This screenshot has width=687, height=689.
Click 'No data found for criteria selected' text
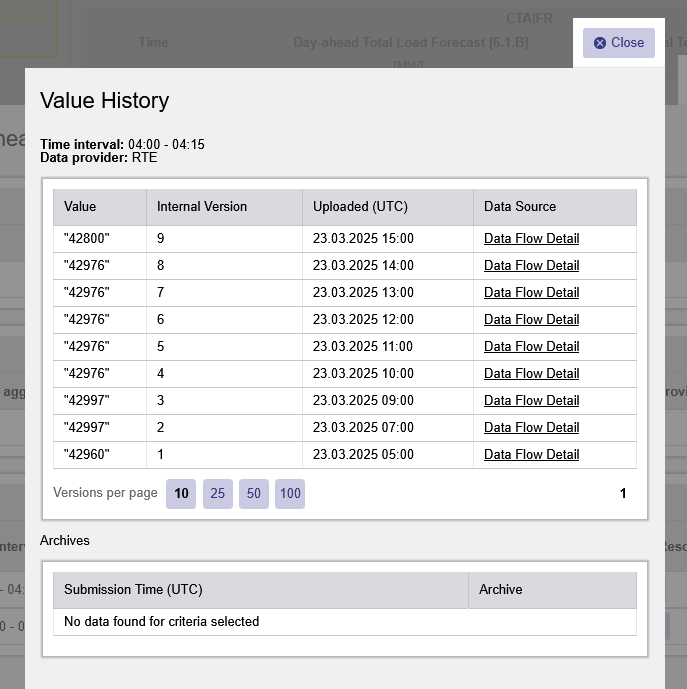(161, 621)
